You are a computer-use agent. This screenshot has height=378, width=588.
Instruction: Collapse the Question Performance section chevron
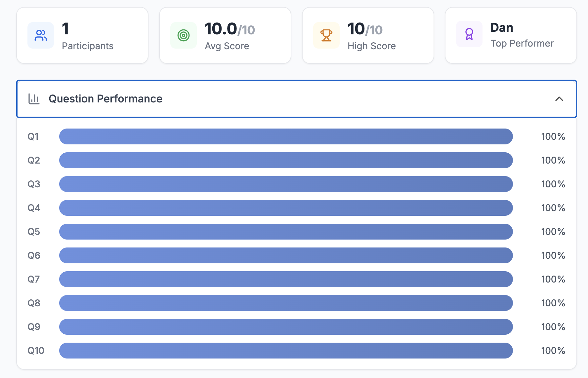[559, 99]
